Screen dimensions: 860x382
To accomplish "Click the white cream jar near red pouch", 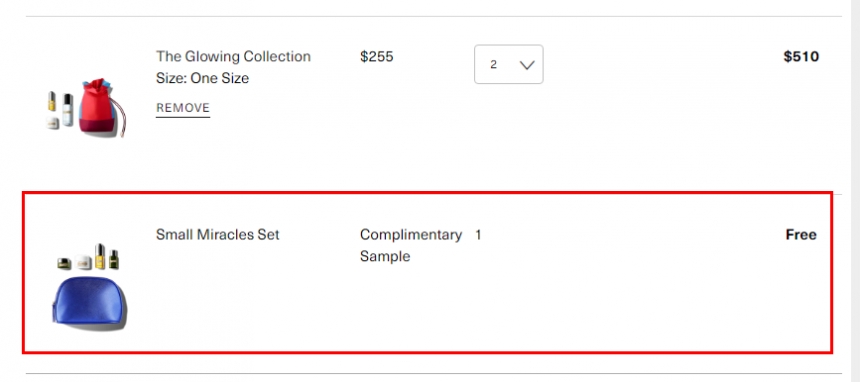I will 53,123.
